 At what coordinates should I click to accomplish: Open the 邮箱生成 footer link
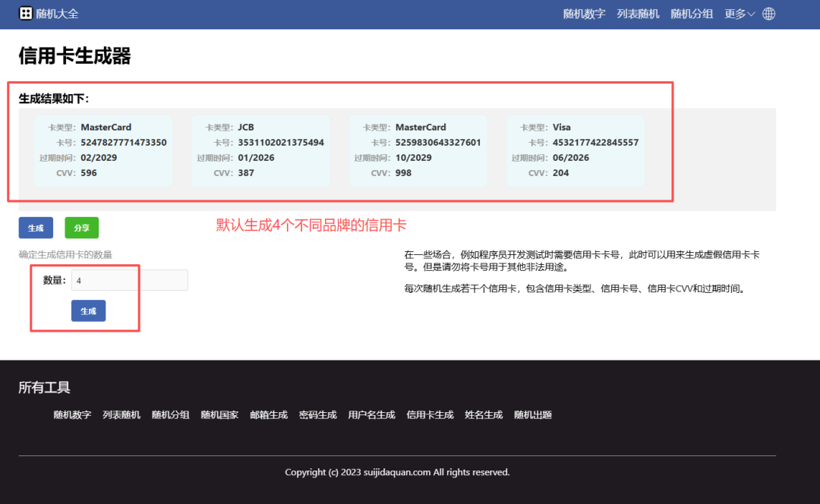pyautogui.click(x=269, y=415)
